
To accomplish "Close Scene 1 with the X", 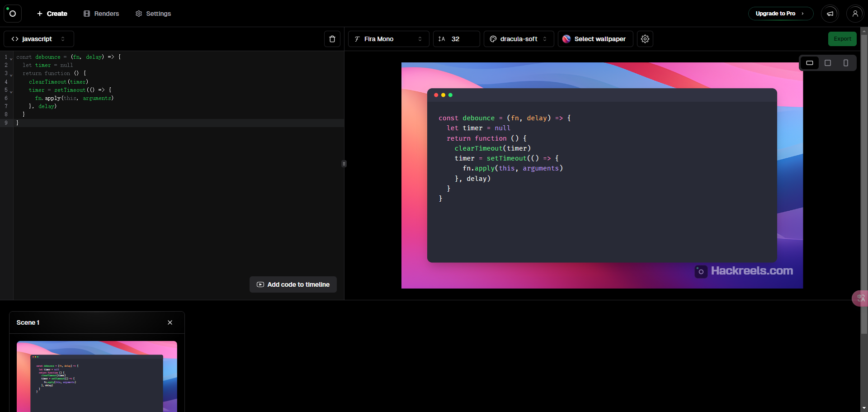I will click(170, 322).
